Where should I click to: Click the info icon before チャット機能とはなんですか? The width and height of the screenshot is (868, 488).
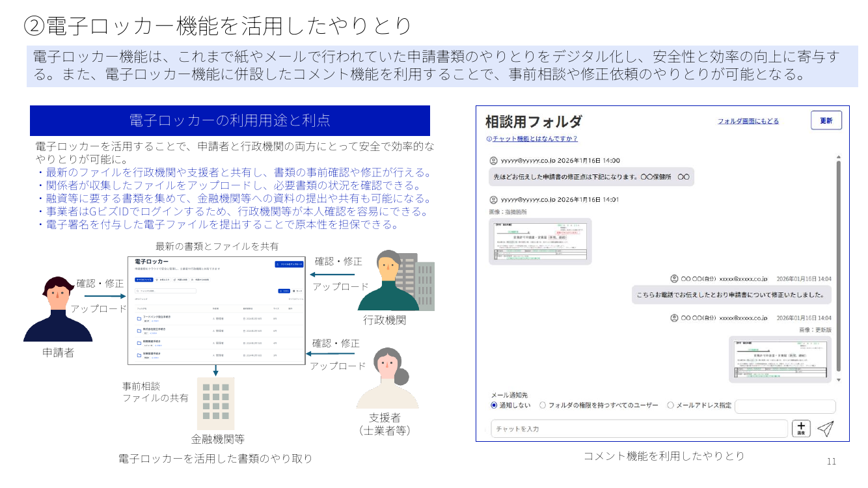pyautogui.click(x=489, y=139)
